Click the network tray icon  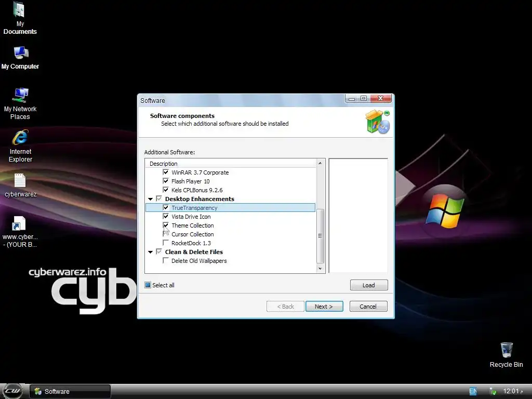click(493, 391)
